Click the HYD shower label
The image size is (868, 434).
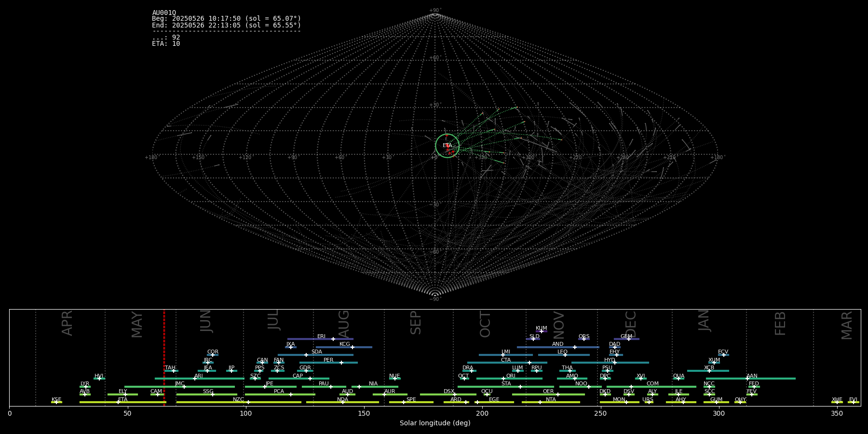[610, 360]
